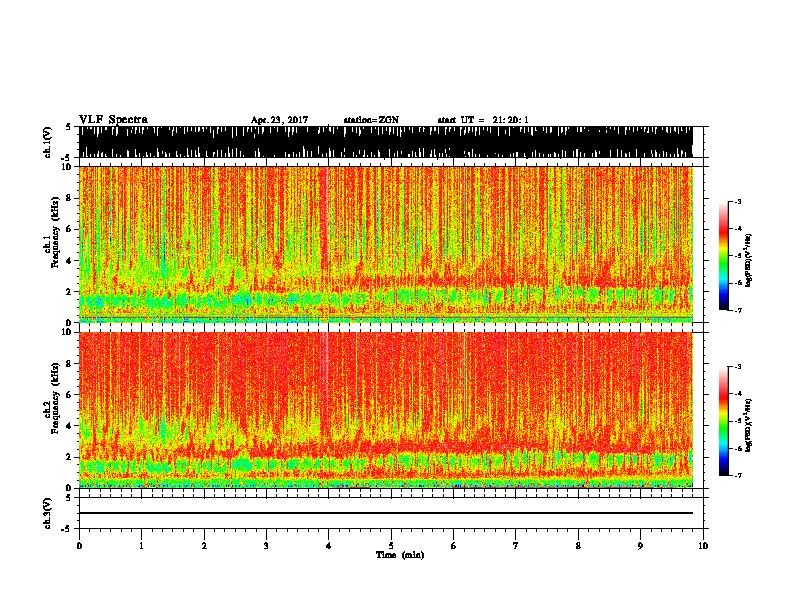The image size is (792, 612).
Task: Click the ch.2 colorbar log(PSD) label
Action: tap(748, 425)
